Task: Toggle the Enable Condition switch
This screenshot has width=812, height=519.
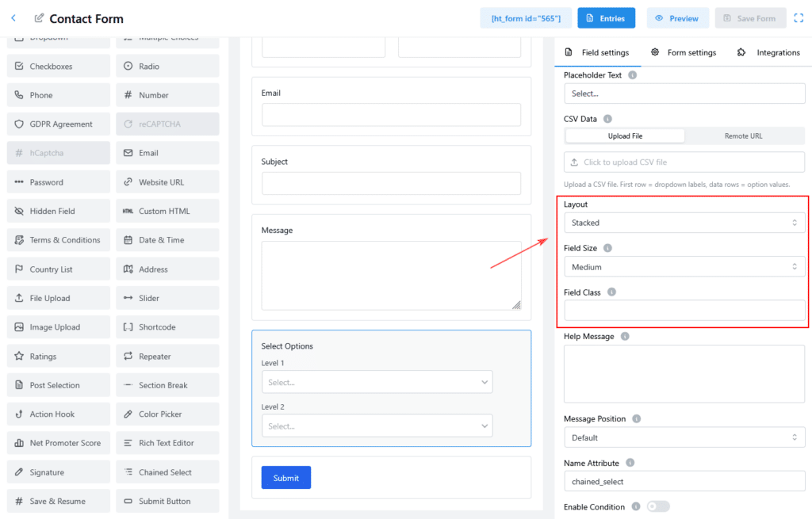Action: (657, 507)
